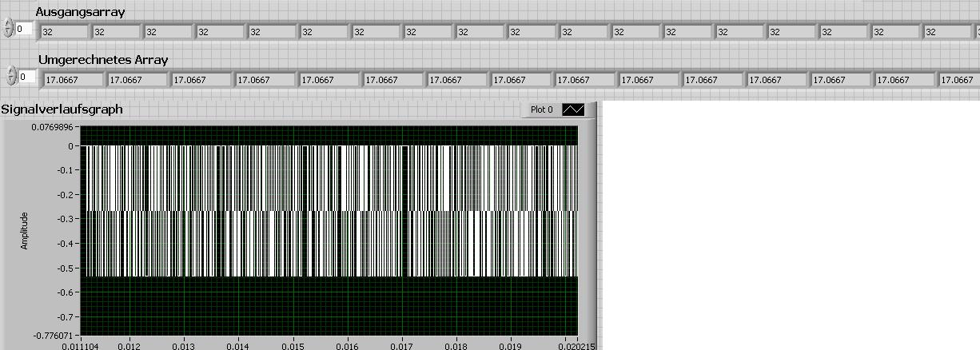
Task: Select the first Umgerechnetes Array cell showing 17.0667
Action: pos(74,80)
